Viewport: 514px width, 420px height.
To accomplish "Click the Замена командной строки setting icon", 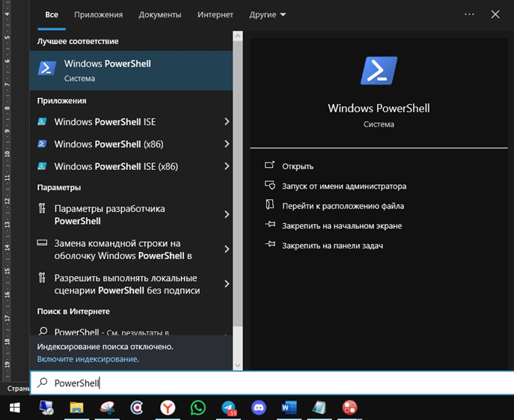I will (42, 243).
